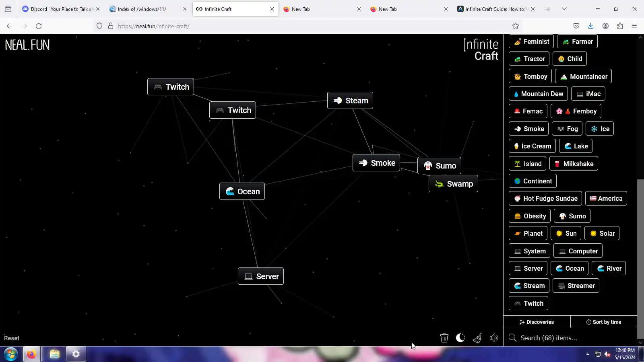Select the River item
644x362 pixels.
click(609, 268)
